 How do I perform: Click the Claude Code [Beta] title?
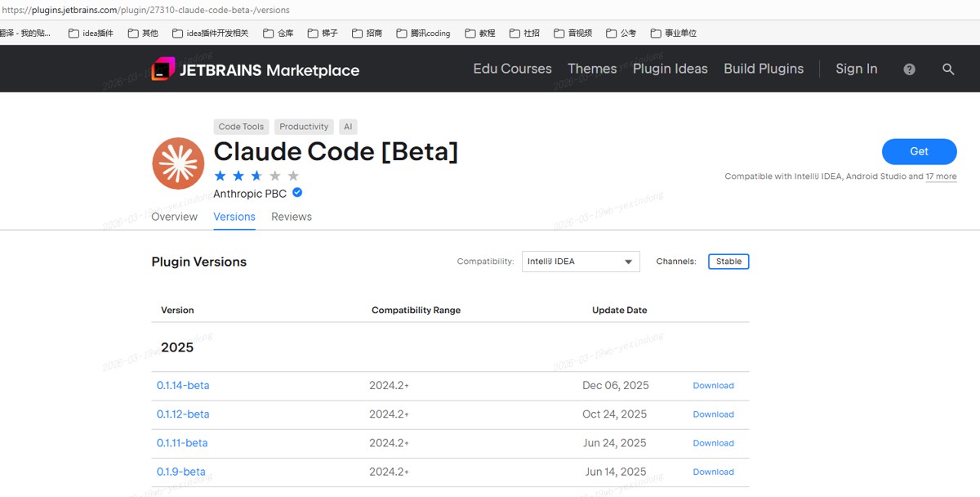tap(336, 152)
